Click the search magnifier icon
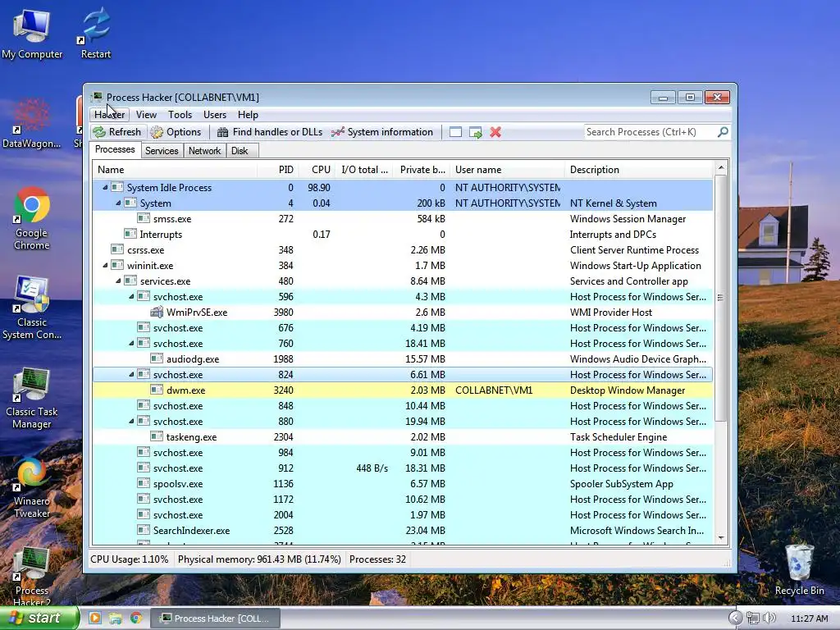The width and height of the screenshot is (840, 630). pos(723,132)
